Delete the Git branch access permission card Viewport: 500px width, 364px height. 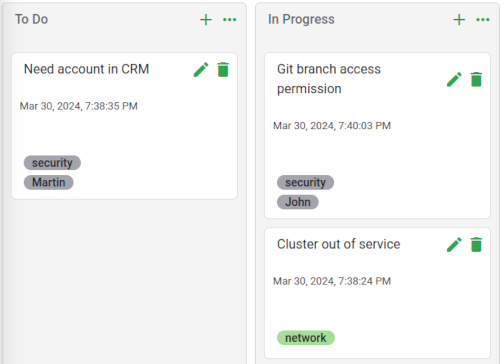(x=476, y=79)
